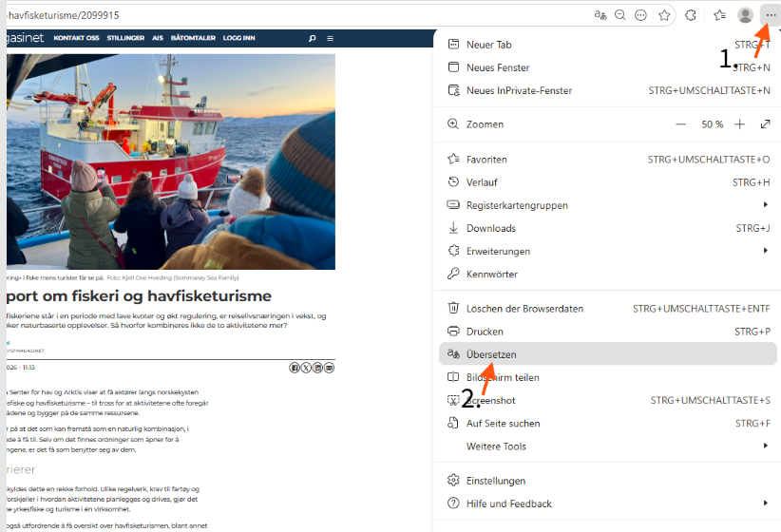Open the three-dot settings menu button

coord(771,15)
